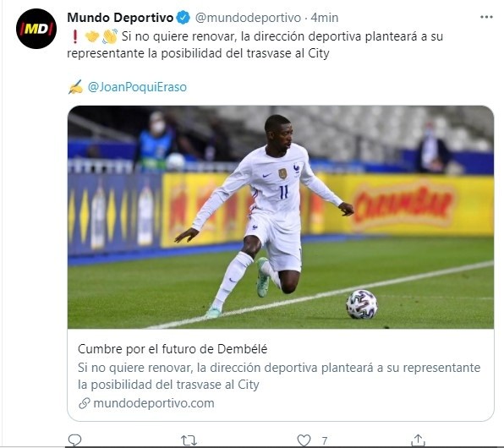Click the writing hand emoji
The width and height of the screenshot is (504, 448).
tap(76, 87)
